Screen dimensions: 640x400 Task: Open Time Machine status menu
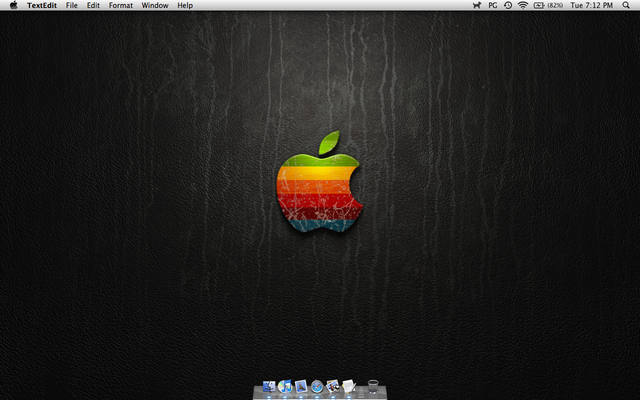[x=508, y=5]
